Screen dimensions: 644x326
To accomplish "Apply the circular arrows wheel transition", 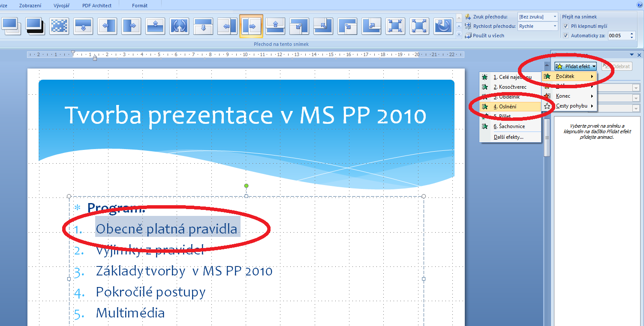I will (x=179, y=25).
